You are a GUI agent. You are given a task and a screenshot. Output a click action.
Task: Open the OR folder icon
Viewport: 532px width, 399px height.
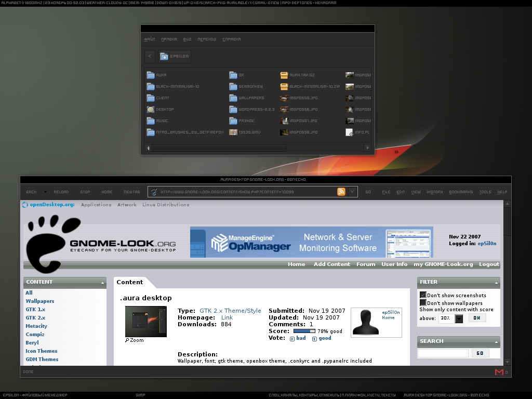click(233, 75)
